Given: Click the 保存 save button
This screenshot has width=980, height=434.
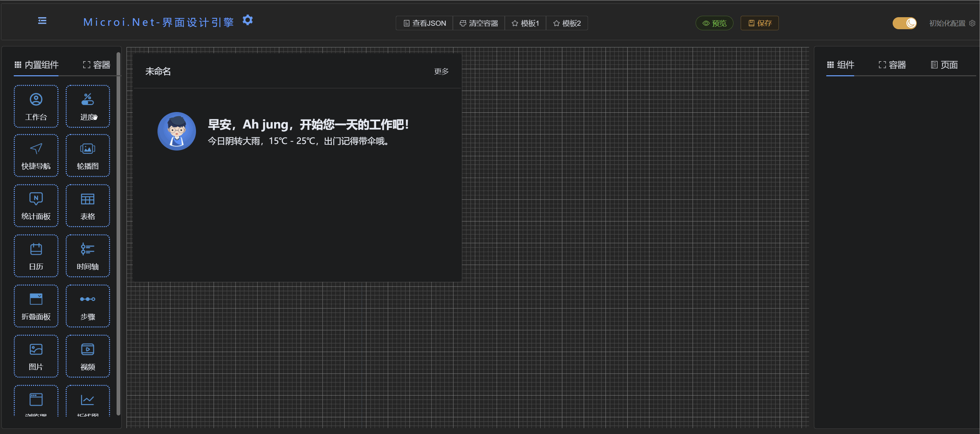Looking at the screenshot, I should point(759,23).
